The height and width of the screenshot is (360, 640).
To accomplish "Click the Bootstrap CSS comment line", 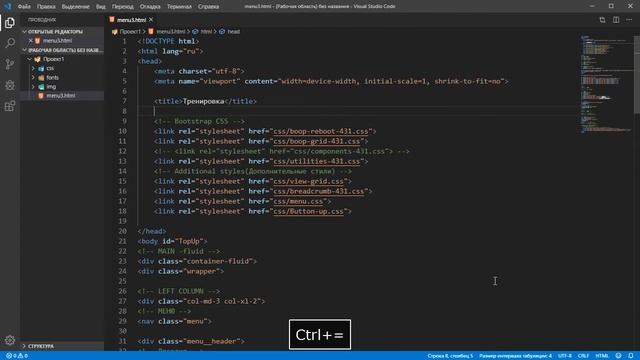I will tap(199, 121).
